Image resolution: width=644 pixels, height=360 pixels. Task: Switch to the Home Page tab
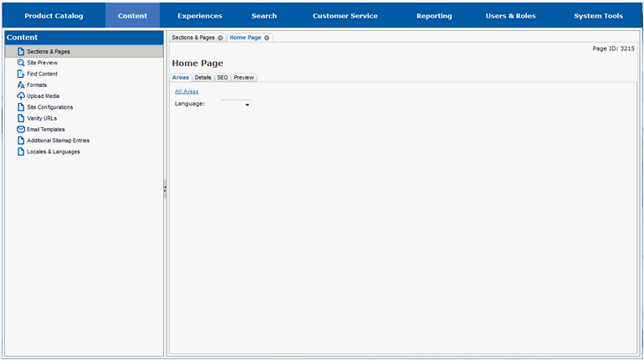[245, 38]
